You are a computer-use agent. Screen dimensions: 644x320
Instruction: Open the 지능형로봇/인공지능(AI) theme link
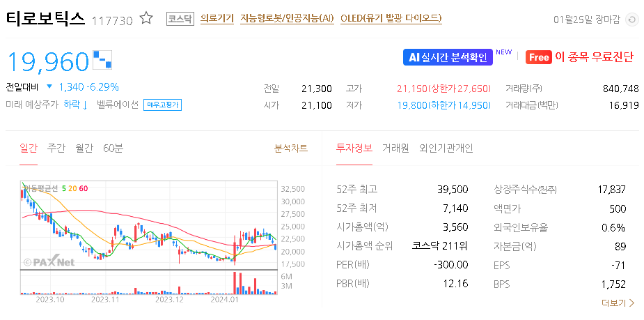[287, 19]
